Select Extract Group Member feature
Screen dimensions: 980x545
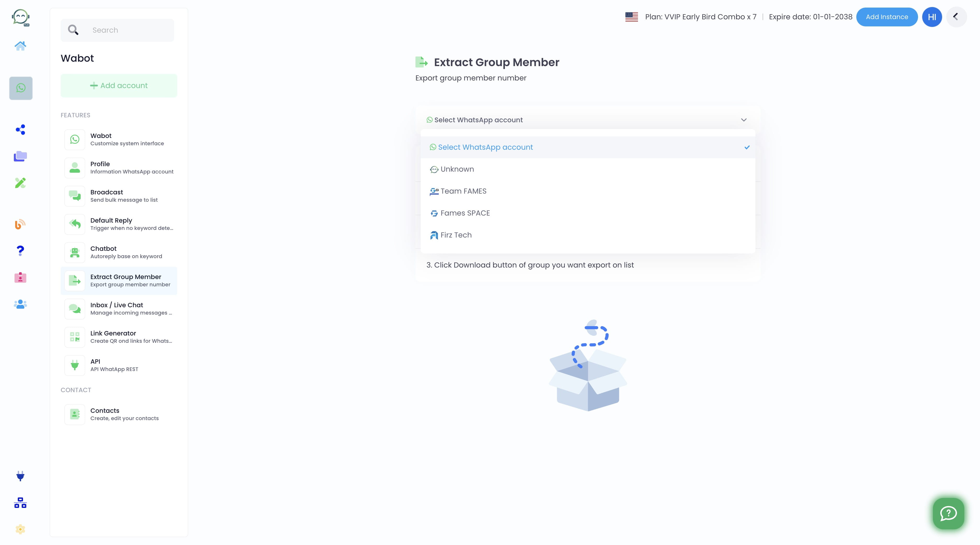click(x=119, y=281)
